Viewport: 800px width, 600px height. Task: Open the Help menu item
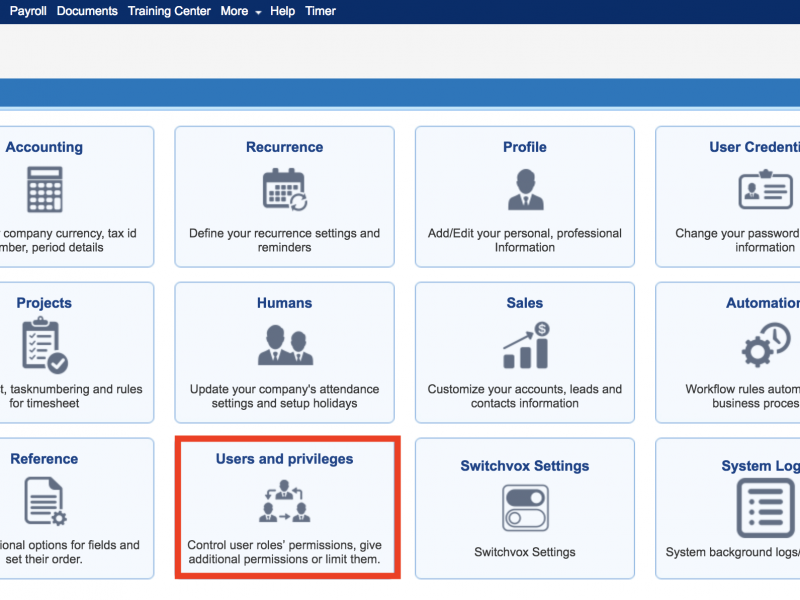coord(283,11)
